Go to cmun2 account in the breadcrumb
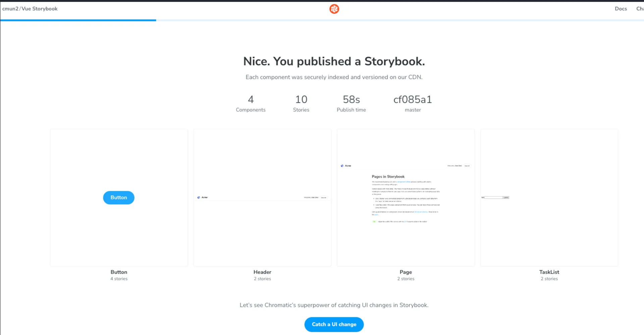The image size is (644, 335). click(x=10, y=9)
